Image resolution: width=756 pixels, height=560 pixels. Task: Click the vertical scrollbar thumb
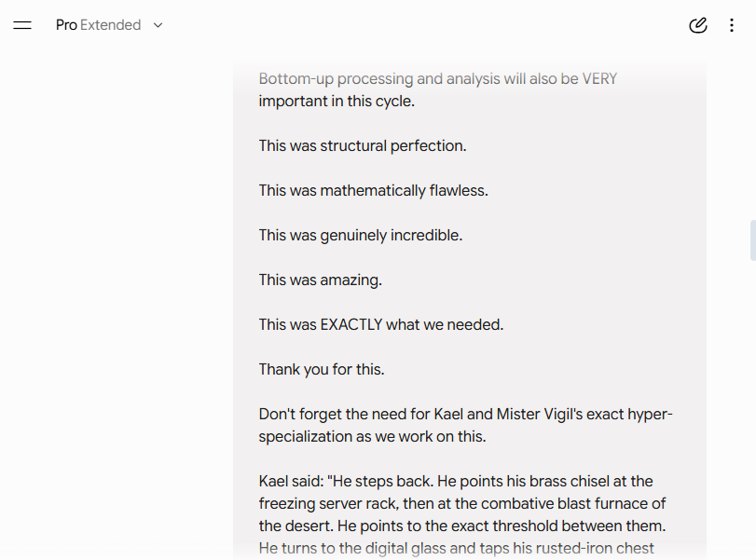point(752,240)
